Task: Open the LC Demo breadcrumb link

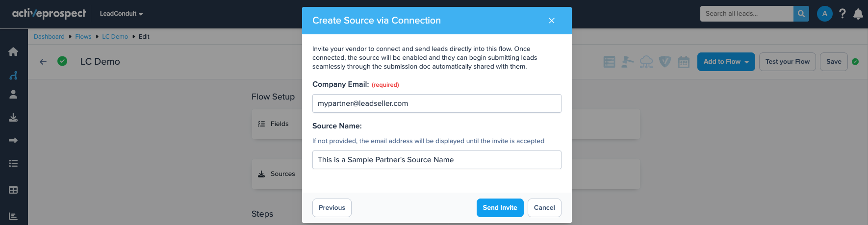Action: (115, 37)
